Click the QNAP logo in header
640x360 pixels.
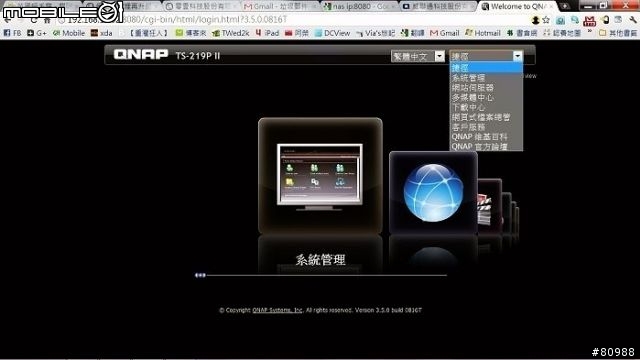[141, 54]
